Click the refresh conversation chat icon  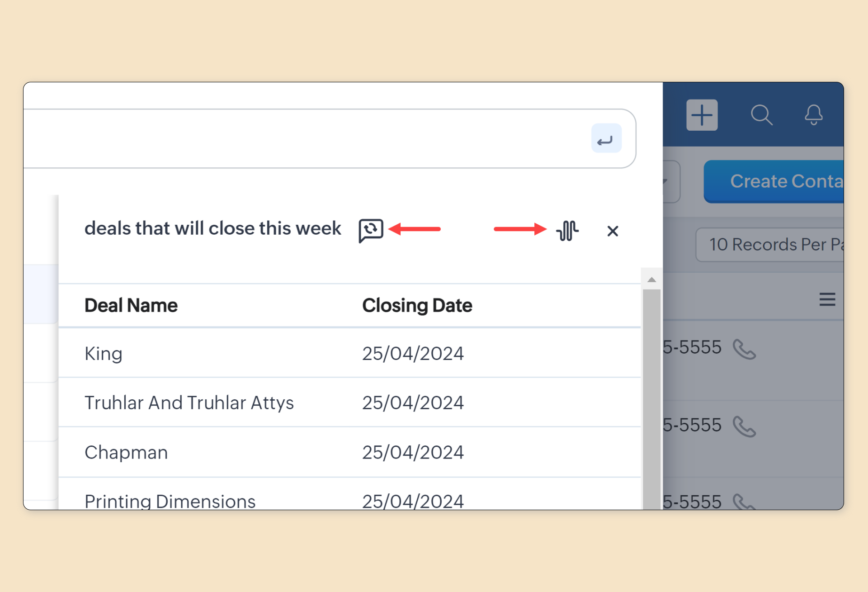[x=371, y=230]
